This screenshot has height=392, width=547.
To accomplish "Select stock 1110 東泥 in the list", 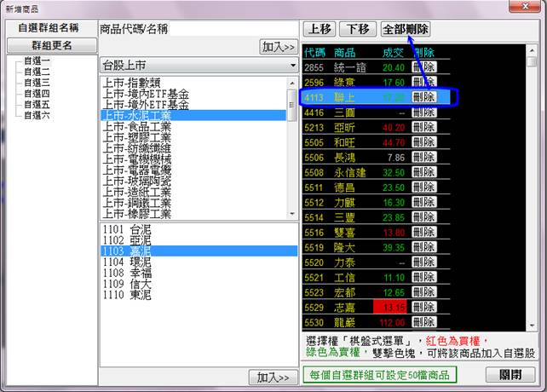I will pyautogui.click(x=128, y=295).
